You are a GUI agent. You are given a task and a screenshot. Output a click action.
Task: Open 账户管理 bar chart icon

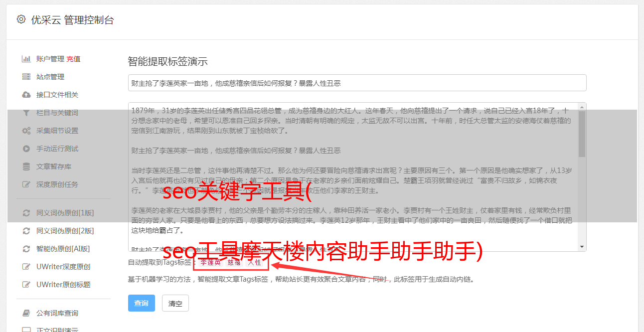(x=26, y=59)
